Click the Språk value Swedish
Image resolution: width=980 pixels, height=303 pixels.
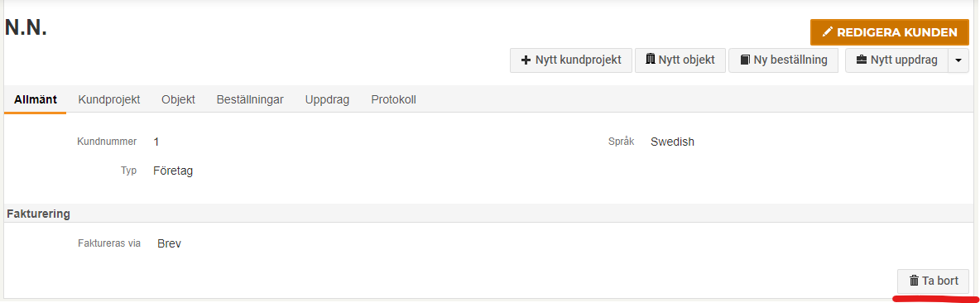[672, 142]
